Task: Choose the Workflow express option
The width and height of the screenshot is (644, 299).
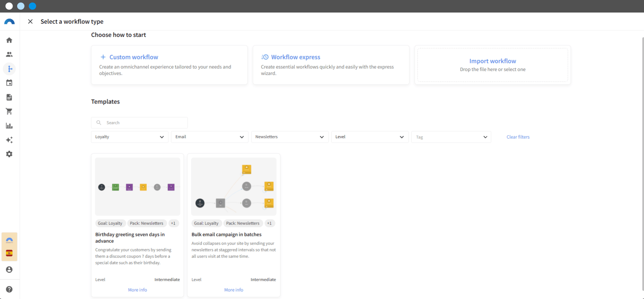Action: (x=331, y=65)
